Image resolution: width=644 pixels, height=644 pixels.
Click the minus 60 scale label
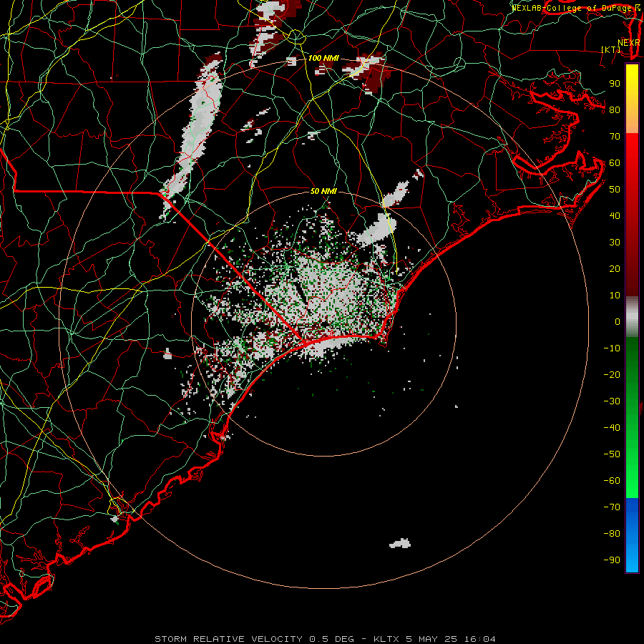[612, 481]
